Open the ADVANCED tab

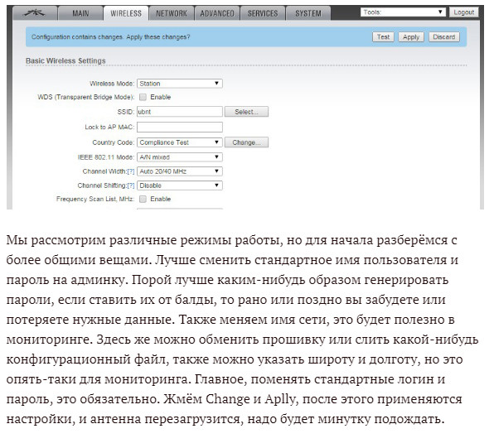pyautogui.click(x=217, y=13)
